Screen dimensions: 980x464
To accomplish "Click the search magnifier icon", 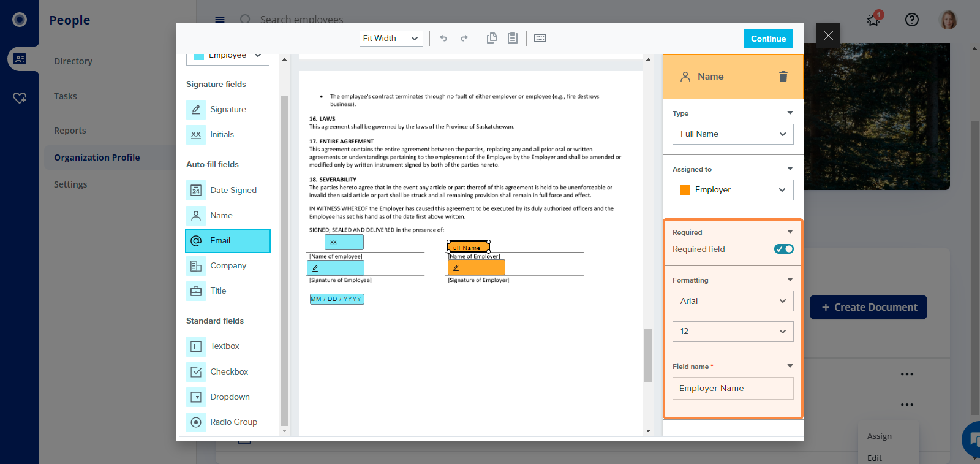I will 245,19.
